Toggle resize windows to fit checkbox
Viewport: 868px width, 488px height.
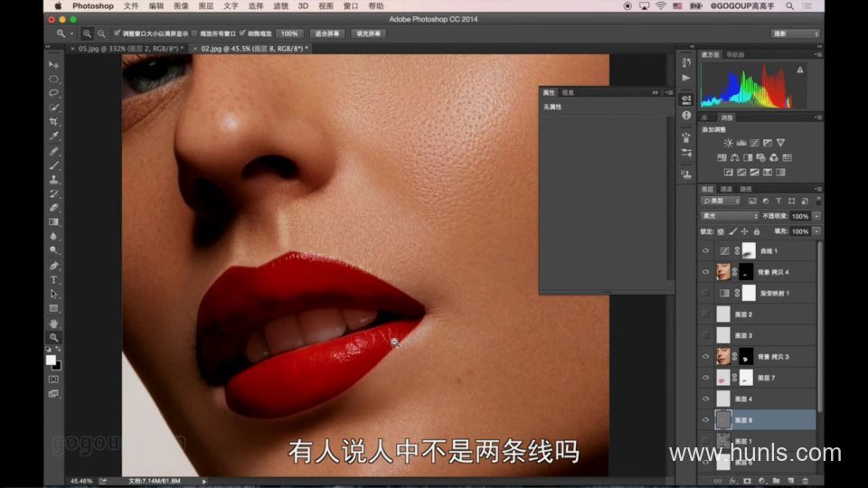pyautogui.click(x=117, y=33)
